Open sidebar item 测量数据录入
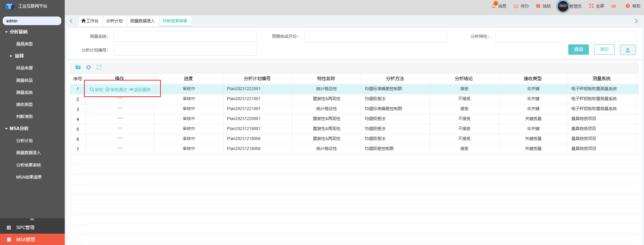Image resolution: width=644 pixels, height=245 pixels. click(x=29, y=153)
